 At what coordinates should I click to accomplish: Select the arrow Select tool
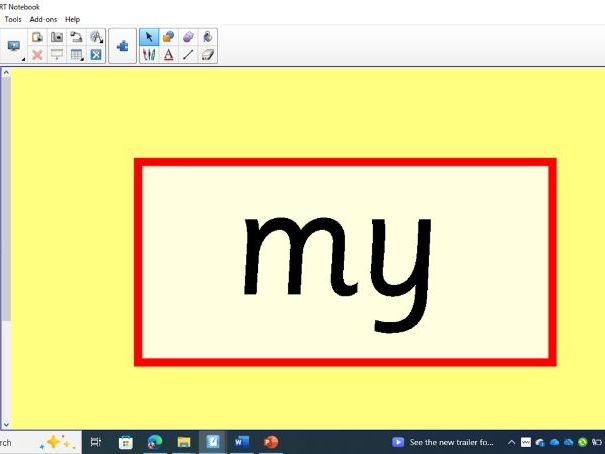tap(149, 37)
